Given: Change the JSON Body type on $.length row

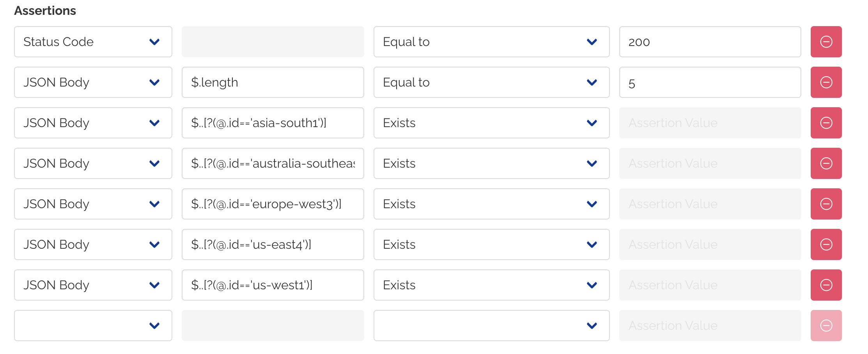Looking at the screenshot, I should [x=155, y=82].
